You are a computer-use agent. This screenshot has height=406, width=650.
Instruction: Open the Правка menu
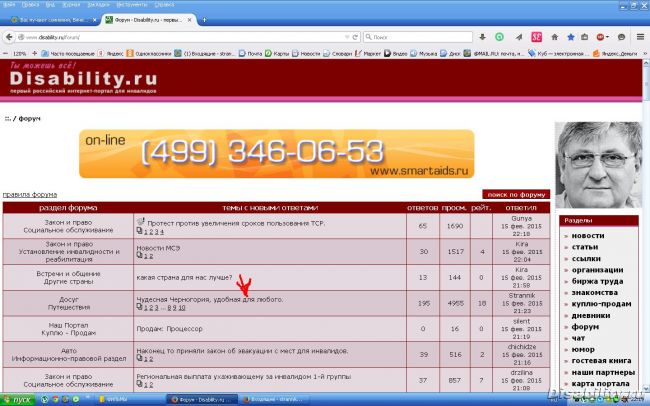coord(30,5)
